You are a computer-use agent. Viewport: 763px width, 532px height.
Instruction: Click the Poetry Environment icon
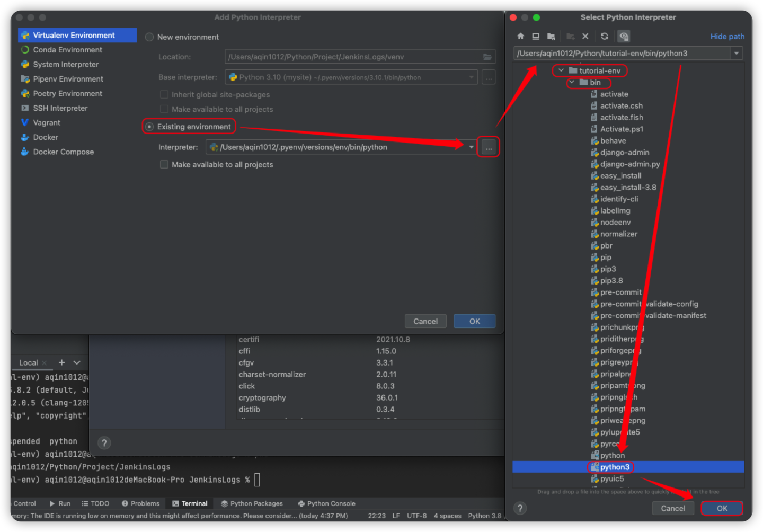tap(25, 93)
